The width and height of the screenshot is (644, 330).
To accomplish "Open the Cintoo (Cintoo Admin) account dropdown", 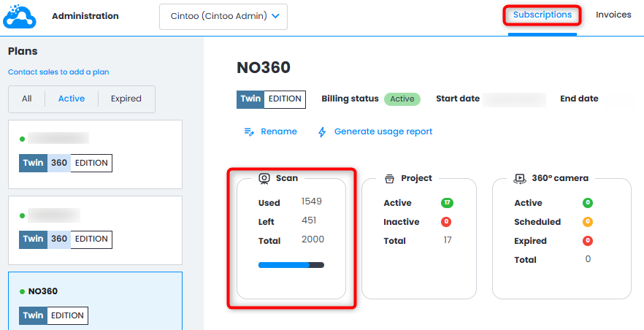I will tap(223, 17).
